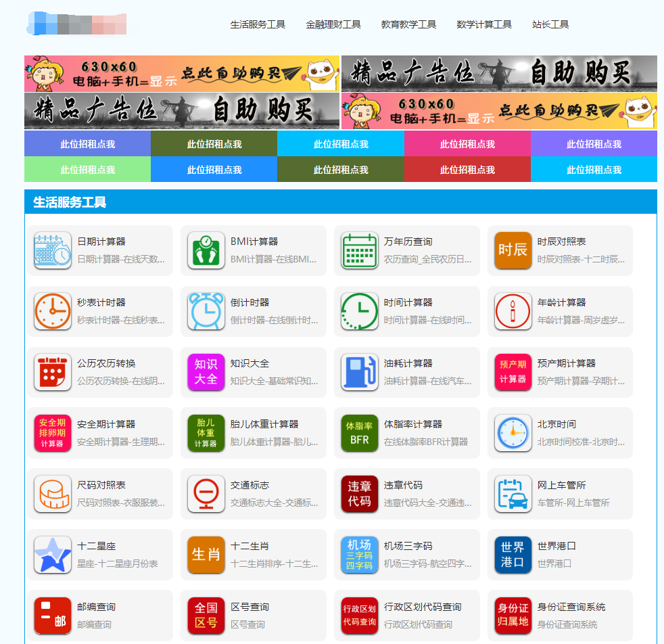Click the 胎儿体重计算器 title link
This screenshot has width=664, height=644.
pyautogui.click(x=264, y=424)
